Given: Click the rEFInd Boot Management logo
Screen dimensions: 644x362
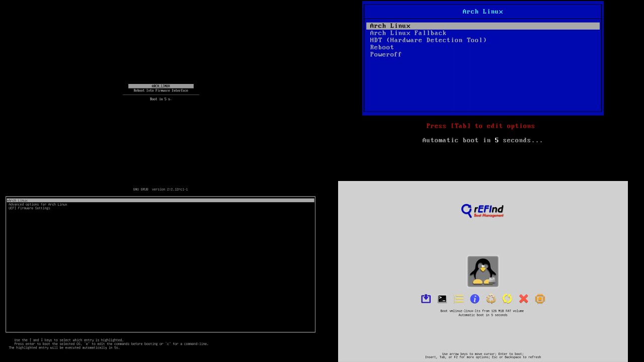Looking at the screenshot, I should pyautogui.click(x=482, y=210).
